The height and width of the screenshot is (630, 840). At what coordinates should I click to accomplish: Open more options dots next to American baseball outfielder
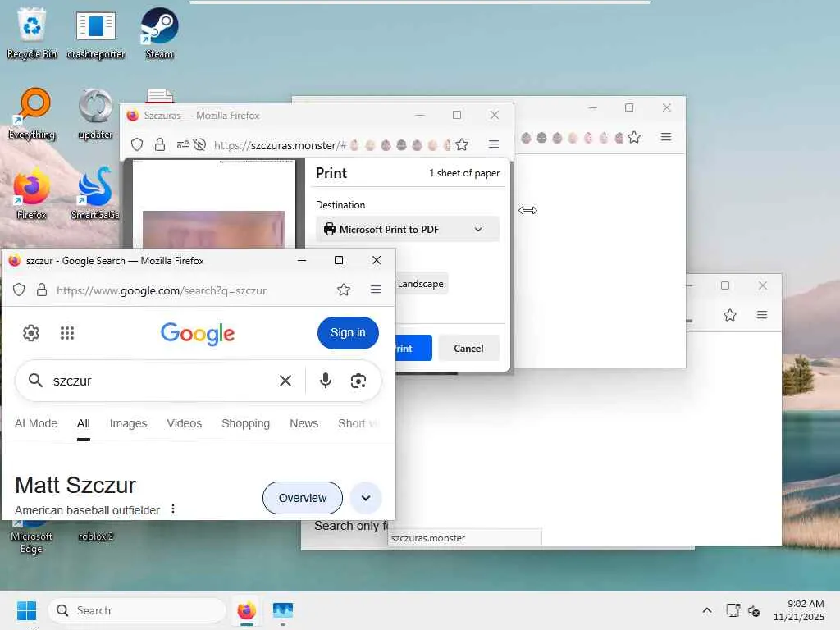(x=173, y=509)
